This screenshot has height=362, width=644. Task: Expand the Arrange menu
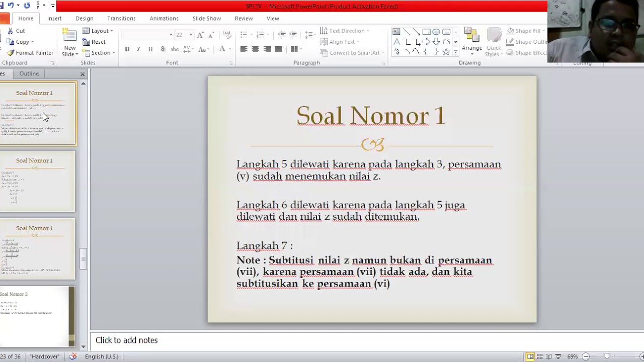tap(471, 43)
